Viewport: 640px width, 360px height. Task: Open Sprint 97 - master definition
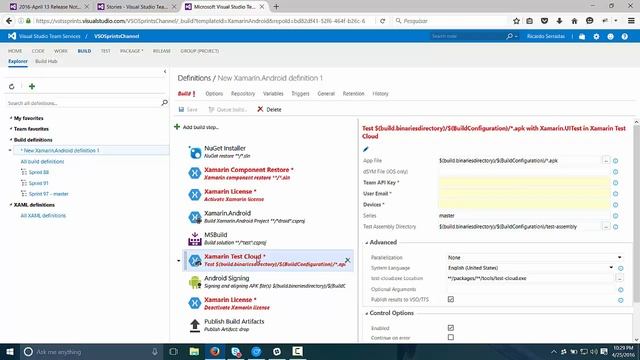tap(49, 194)
